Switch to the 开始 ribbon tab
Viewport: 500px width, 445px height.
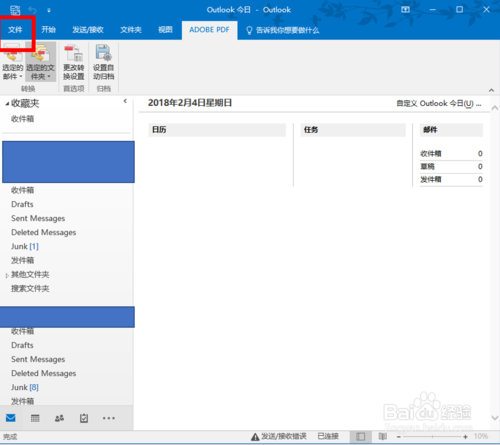point(48,30)
